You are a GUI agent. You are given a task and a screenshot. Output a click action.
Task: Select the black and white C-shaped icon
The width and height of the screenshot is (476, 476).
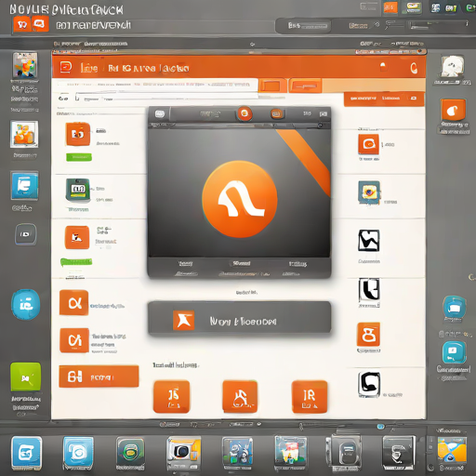point(369,384)
